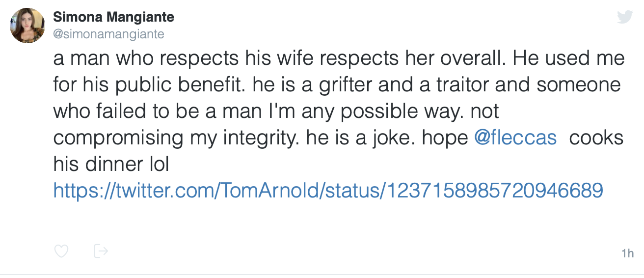The width and height of the screenshot is (644, 278).
Task: Click the Simona Mangiante display name
Action: pos(113,18)
